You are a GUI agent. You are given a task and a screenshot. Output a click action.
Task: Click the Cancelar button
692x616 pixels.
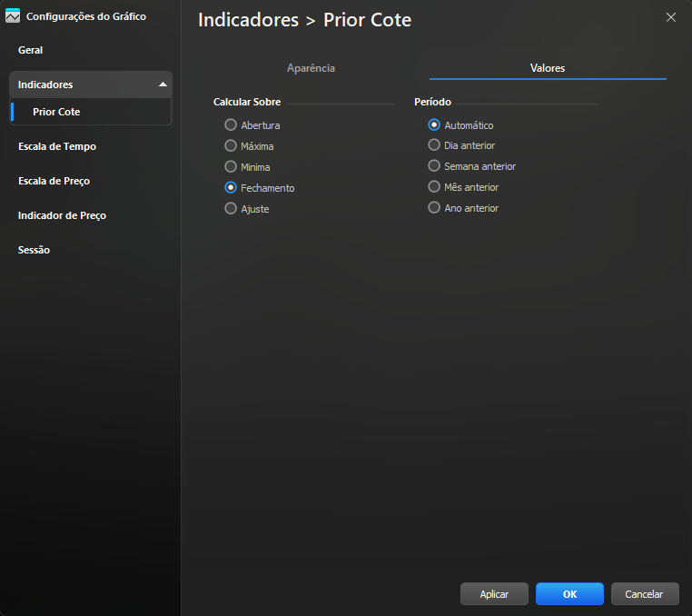(x=645, y=594)
